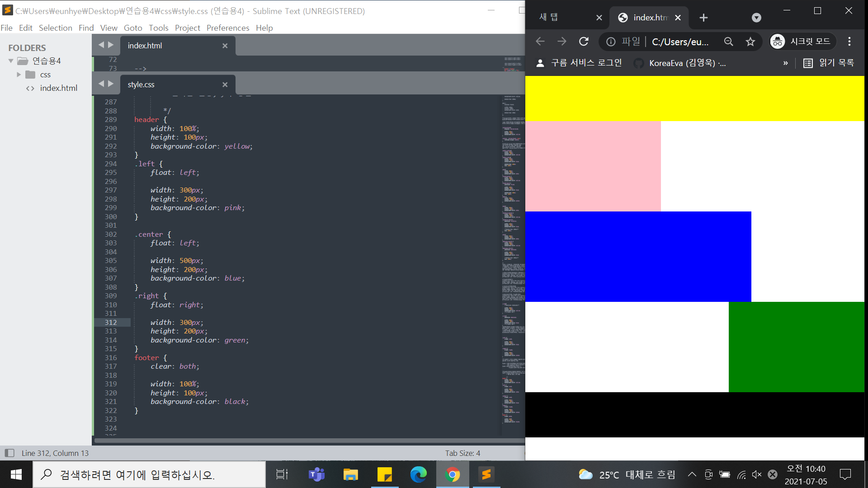This screenshot has width=868, height=488.
Task: Expand hidden bookmarks chevron
Action: [785, 63]
